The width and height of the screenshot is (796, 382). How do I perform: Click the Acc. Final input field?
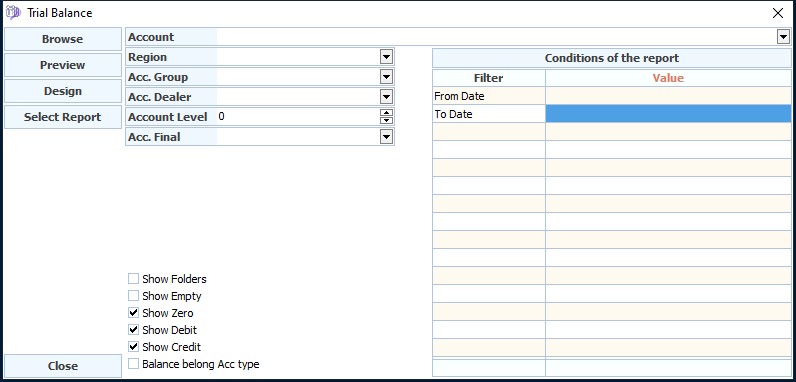point(298,137)
